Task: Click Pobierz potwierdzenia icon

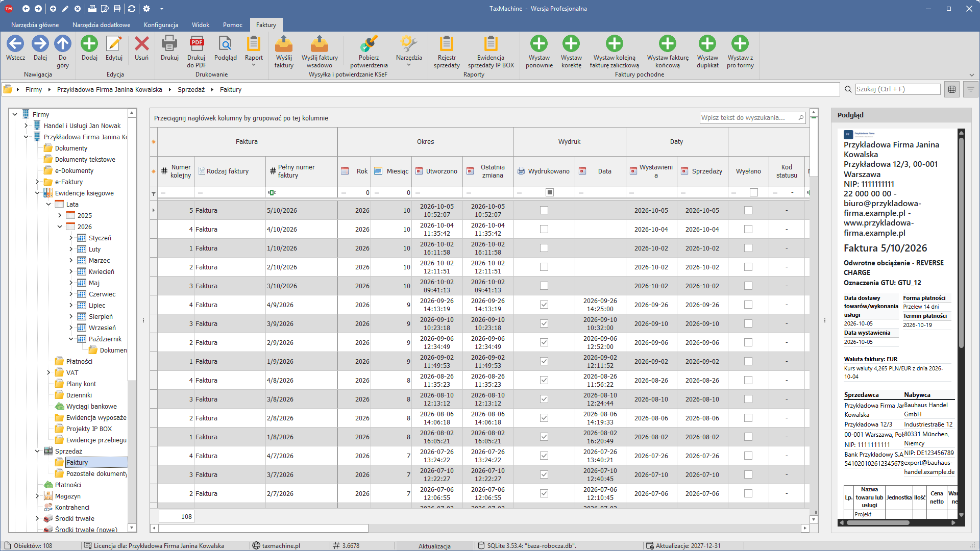Action: tap(369, 44)
